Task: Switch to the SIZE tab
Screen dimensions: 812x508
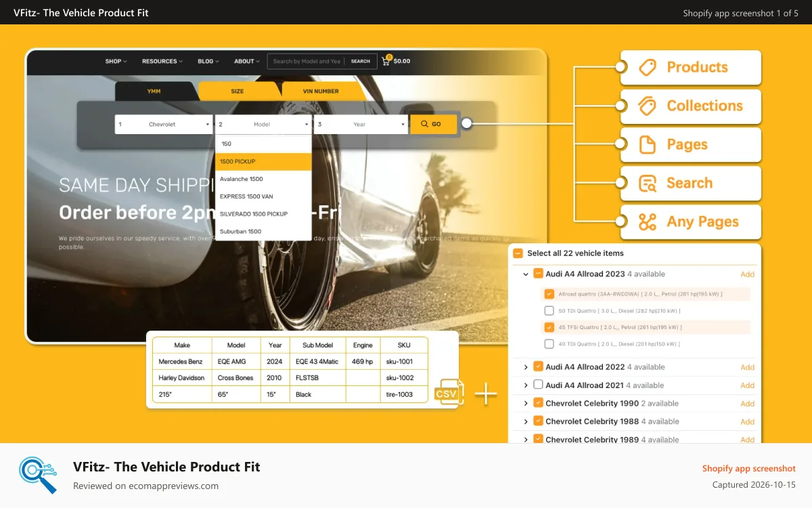Action: click(x=238, y=91)
